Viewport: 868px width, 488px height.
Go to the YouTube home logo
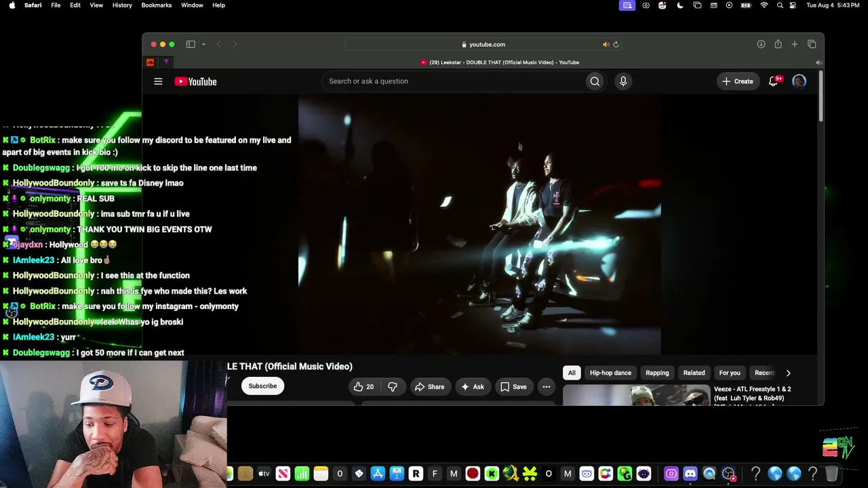tap(195, 81)
